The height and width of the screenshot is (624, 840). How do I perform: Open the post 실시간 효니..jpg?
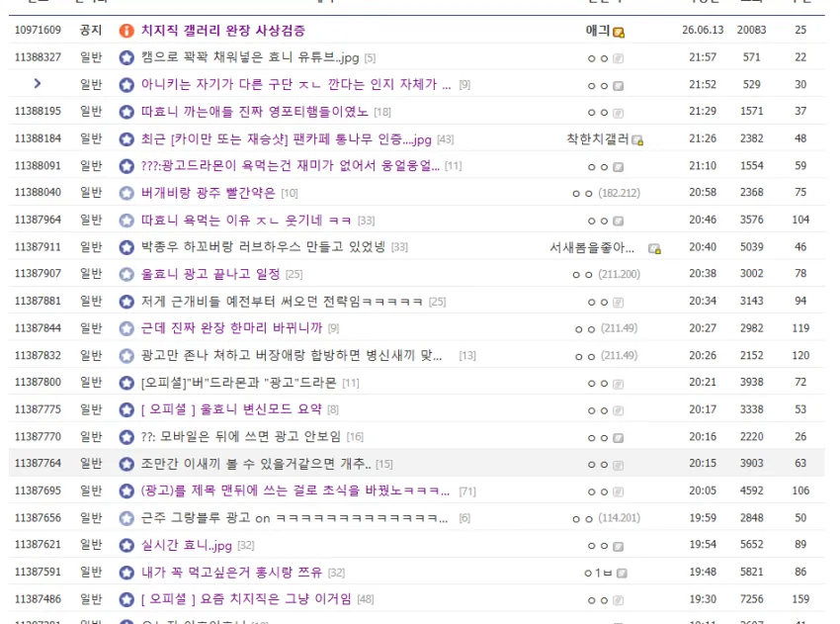187,545
